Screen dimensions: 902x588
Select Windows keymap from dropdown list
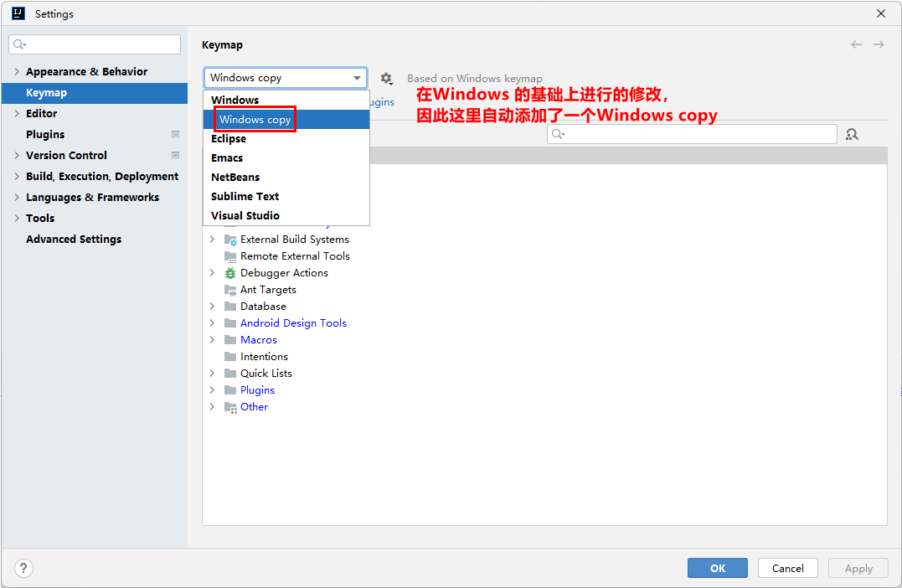click(x=286, y=101)
